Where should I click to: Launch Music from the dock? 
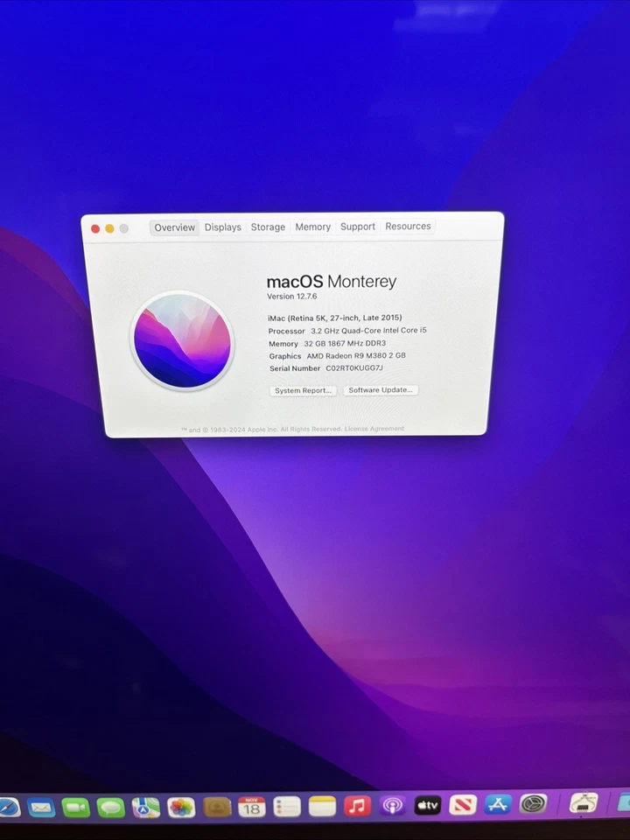(357, 805)
